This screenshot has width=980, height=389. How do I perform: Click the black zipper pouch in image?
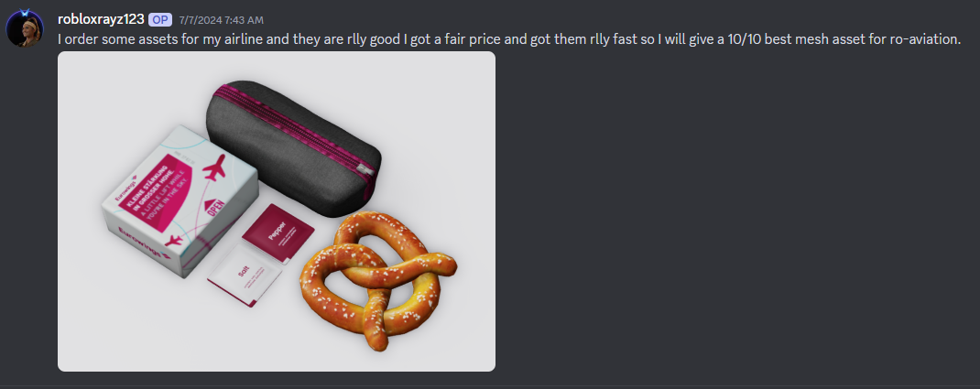293,146
